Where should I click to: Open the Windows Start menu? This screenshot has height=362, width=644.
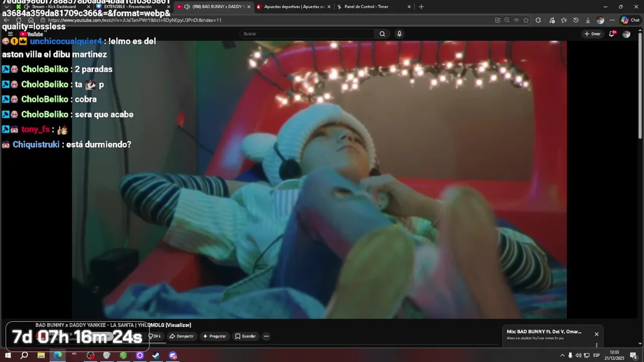click(8, 355)
